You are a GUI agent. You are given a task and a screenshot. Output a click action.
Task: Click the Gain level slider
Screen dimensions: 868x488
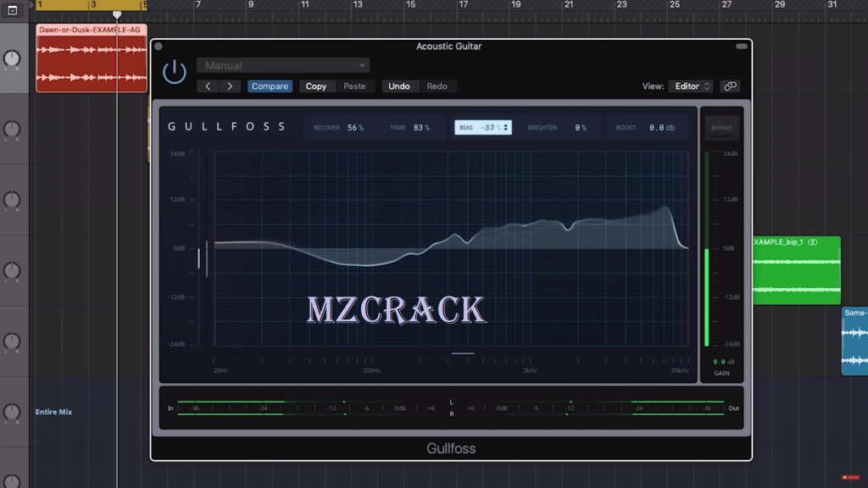click(706, 249)
